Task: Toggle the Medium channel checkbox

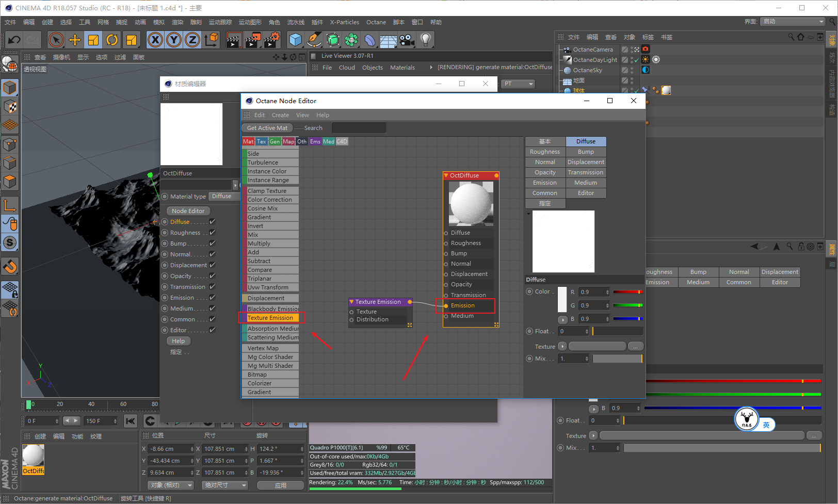Action: [212, 308]
